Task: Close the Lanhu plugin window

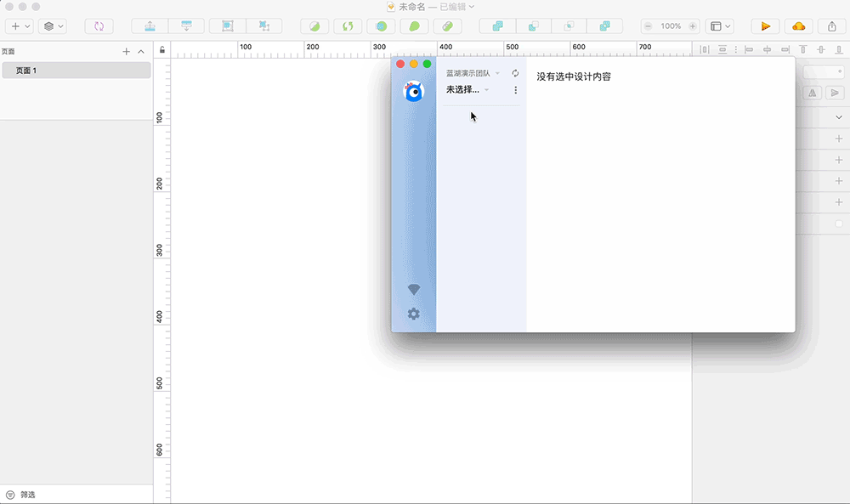Action: pos(400,64)
